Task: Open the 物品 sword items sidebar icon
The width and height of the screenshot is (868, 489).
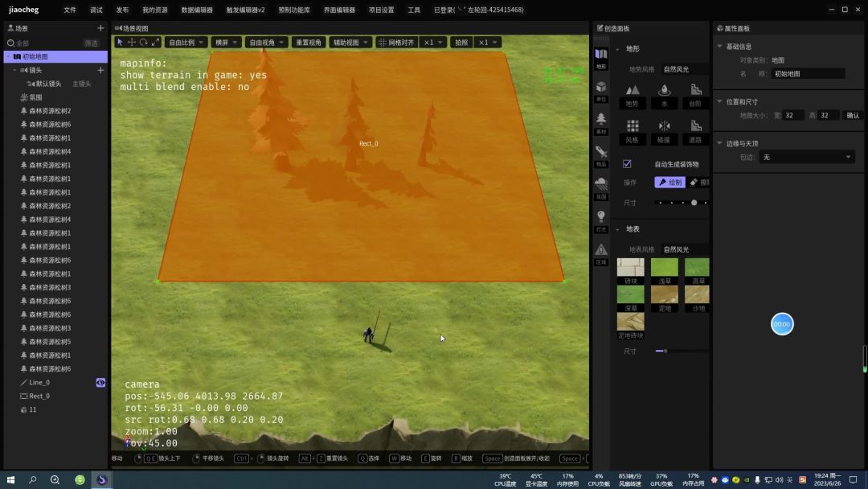Action: [x=601, y=155]
